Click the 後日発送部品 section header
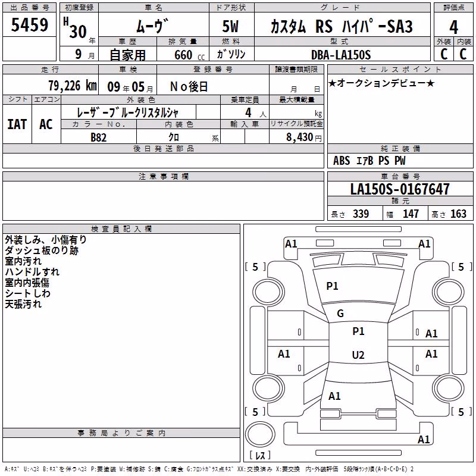 pyautogui.click(x=163, y=148)
